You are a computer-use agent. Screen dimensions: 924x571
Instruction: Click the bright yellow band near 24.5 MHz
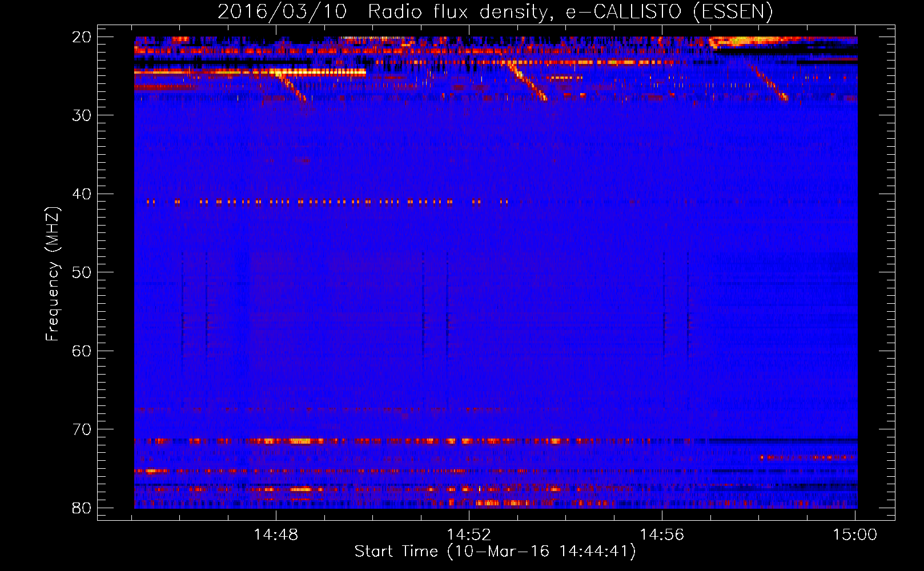(x=320, y=72)
